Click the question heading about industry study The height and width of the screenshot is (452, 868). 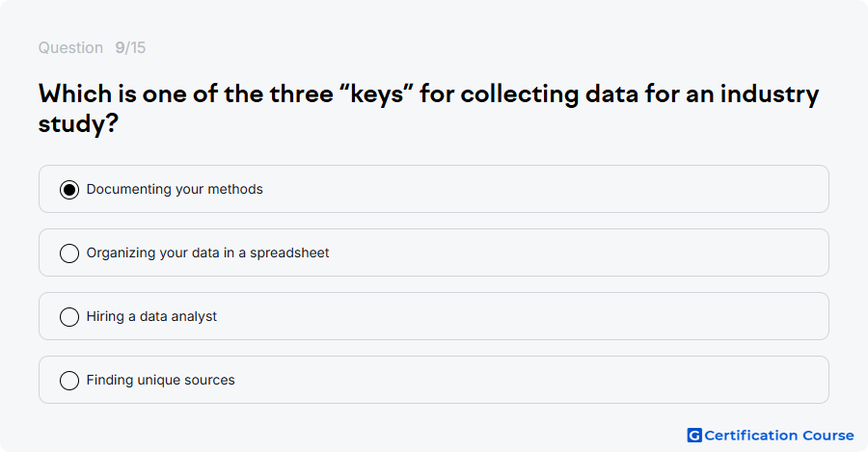click(428, 109)
